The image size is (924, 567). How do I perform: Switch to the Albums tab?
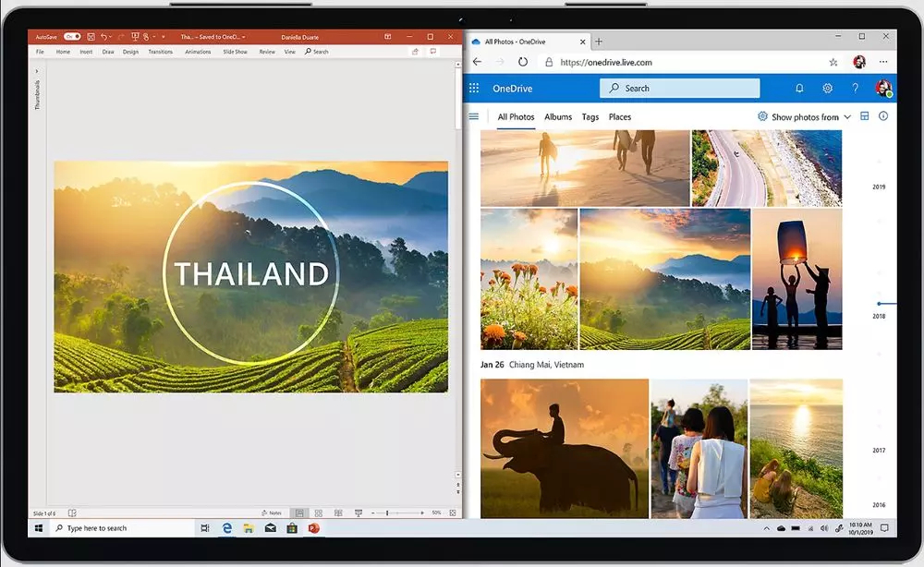tap(558, 117)
